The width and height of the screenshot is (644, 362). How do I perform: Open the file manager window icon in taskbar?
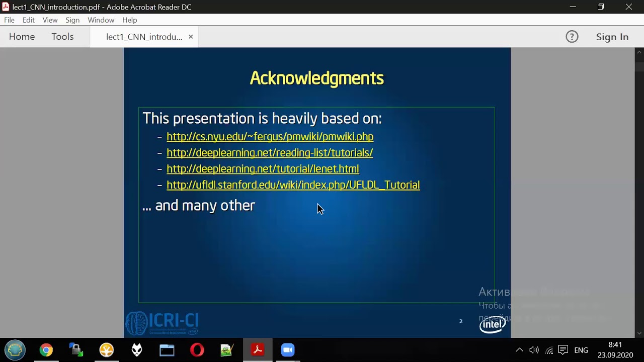coord(167,350)
